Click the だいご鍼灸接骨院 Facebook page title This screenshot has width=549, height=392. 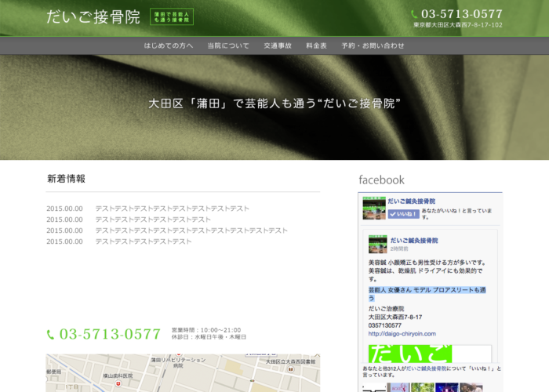(412, 201)
